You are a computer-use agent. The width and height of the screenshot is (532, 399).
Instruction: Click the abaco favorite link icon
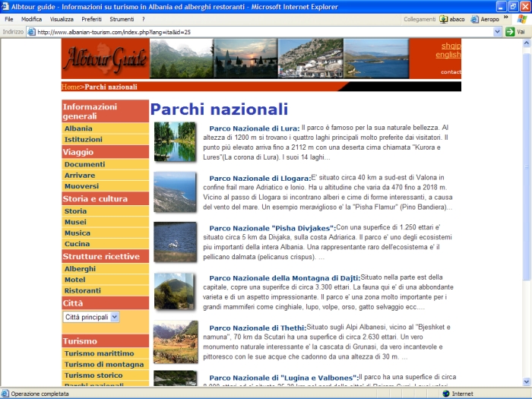pyautogui.click(x=443, y=19)
